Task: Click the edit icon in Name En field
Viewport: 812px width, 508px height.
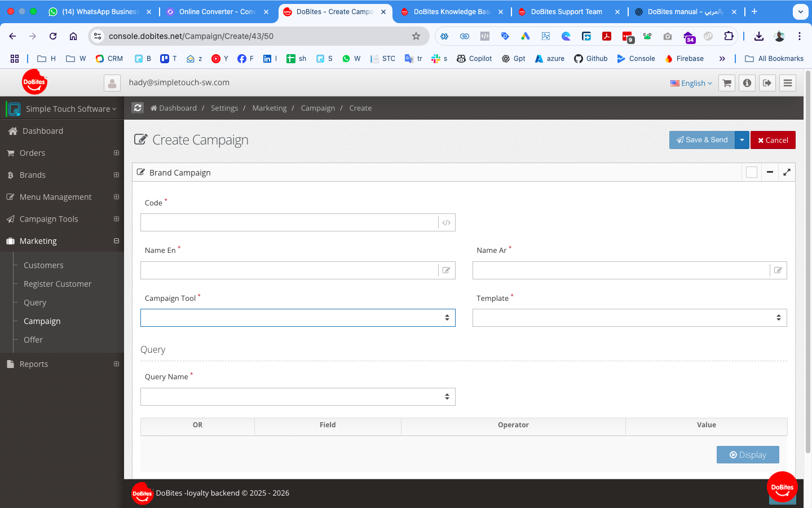Action: 446,270
